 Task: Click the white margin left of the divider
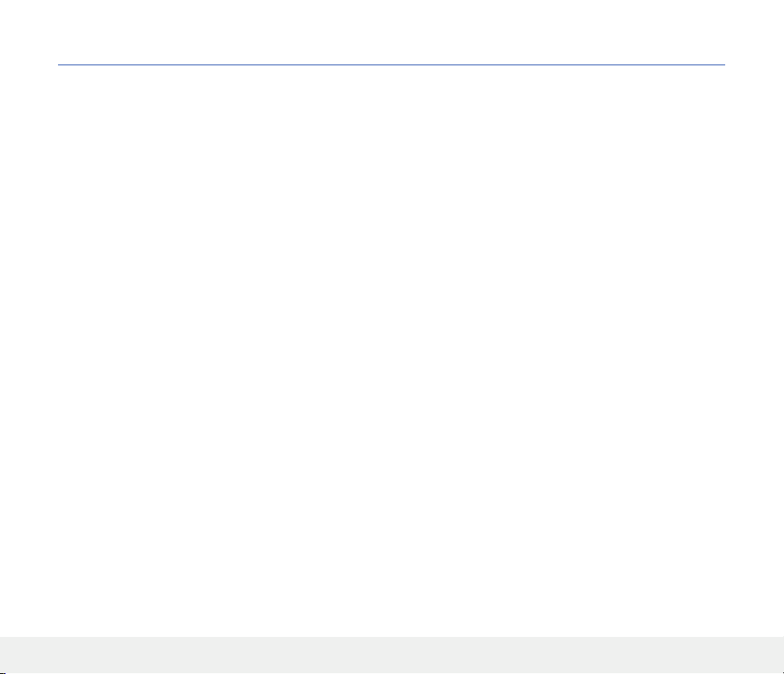pyautogui.click(x=29, y=64)
